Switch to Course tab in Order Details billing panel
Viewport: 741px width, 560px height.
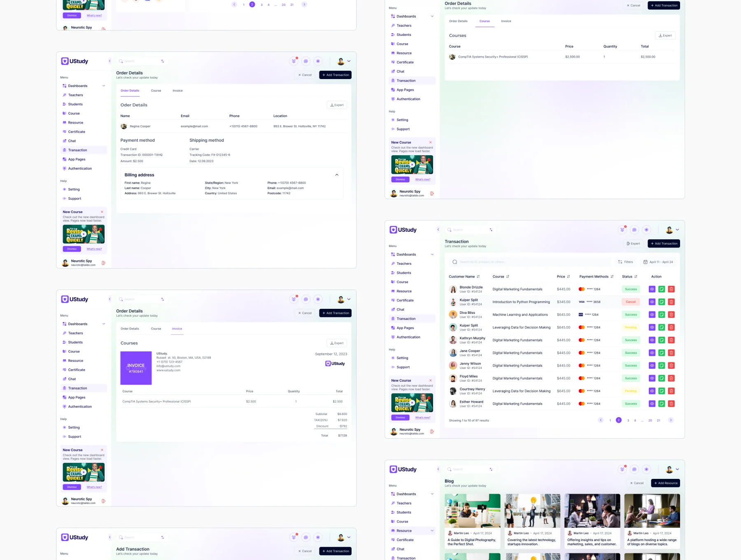(156, 91)
